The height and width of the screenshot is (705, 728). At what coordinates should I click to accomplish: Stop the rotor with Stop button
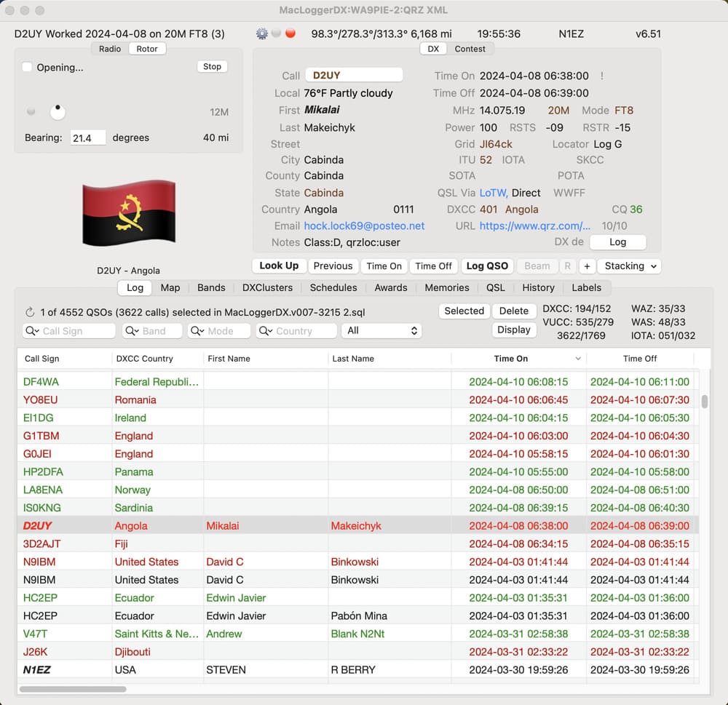[x=212, y=66]
